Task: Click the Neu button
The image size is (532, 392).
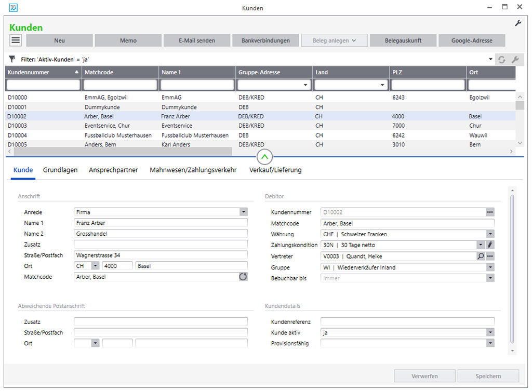Action: click(x=59, y=40)
